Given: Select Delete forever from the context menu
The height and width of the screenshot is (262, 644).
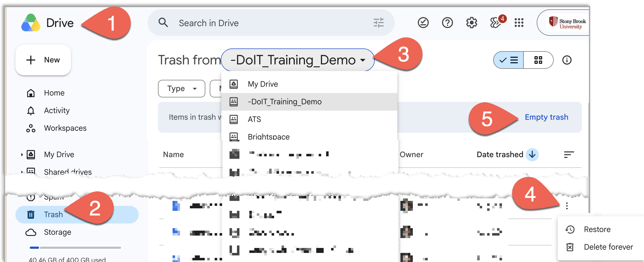Looking at the screenshot, I should (x=600, y=247).
